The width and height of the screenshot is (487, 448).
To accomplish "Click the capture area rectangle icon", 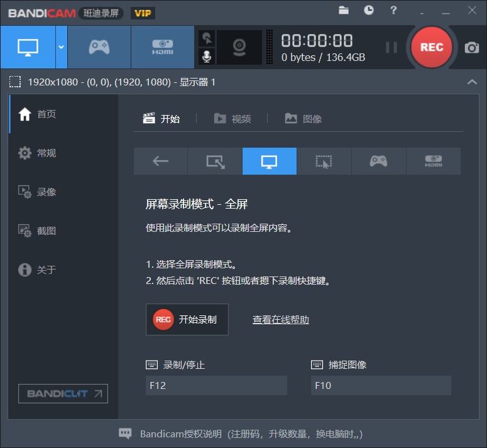I will tap(15, 82).
